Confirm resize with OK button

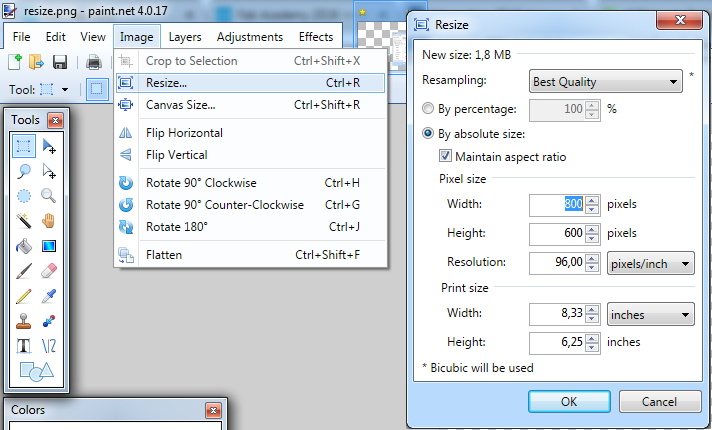click(x=569, y=401)
